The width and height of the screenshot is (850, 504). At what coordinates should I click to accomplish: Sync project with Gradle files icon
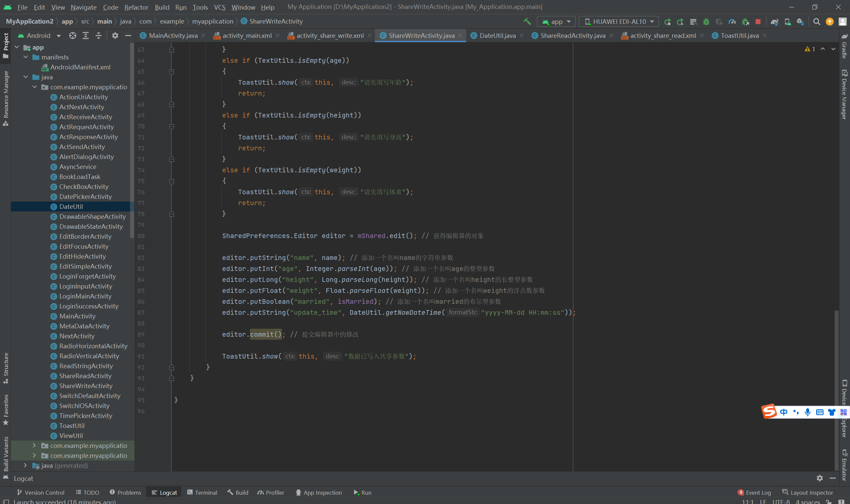pos(774,21)
